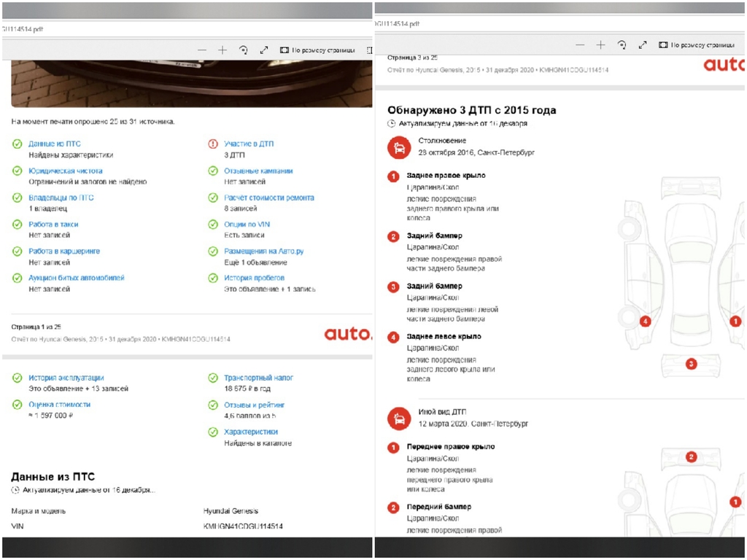Click 'По размеру страницы' in the left viewer

(x=317, y=50)
